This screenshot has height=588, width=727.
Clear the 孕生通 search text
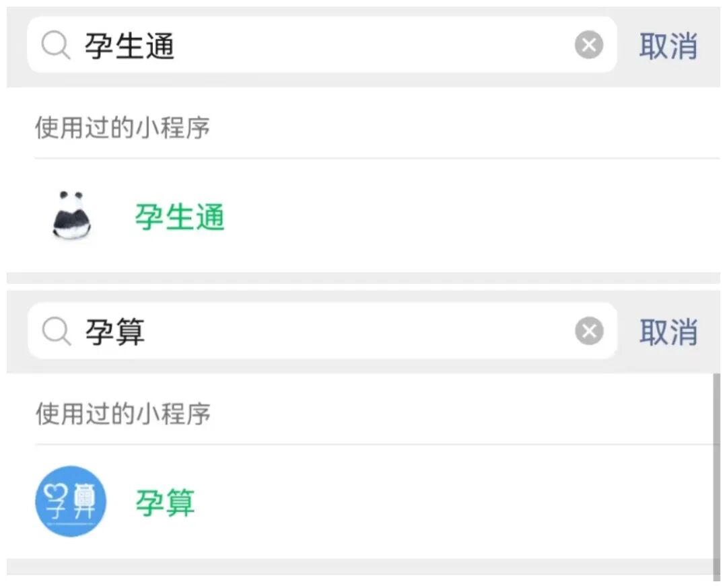point(589,46)
